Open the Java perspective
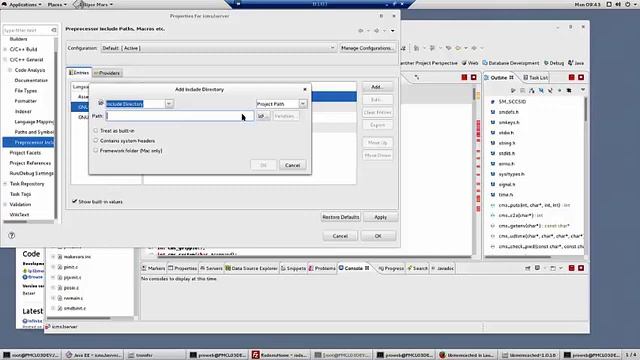The width and height of the screenshot is (640, 360). (576, 63)
